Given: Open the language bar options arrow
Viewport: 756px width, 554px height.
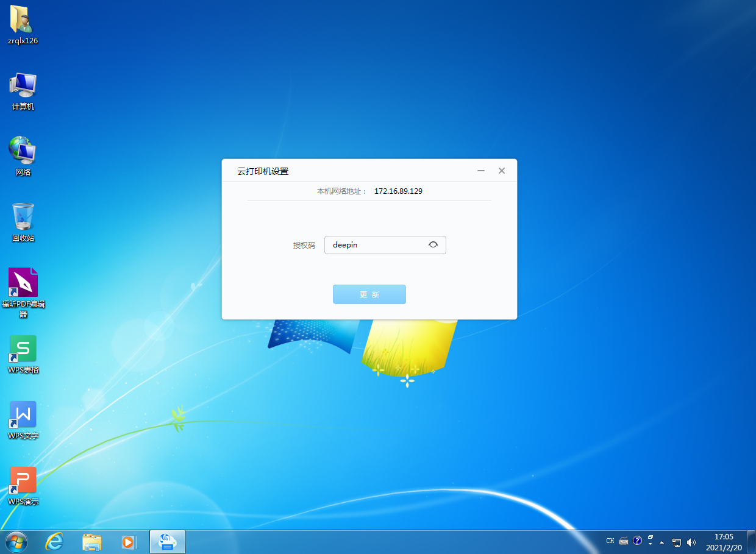Looking at the screenshot, I should click(x=651, y=544).
